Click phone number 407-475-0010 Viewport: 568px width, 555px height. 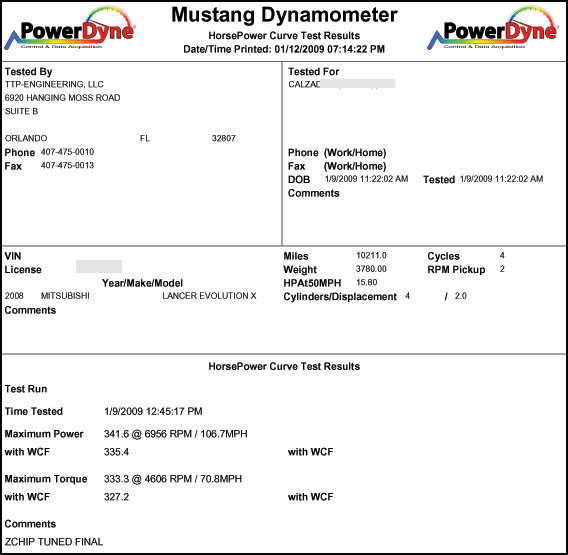[67, 152]
